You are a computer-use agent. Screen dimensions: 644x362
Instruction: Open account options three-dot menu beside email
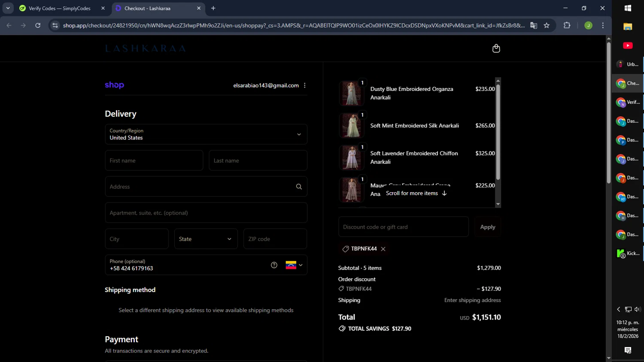pos(305,85)
